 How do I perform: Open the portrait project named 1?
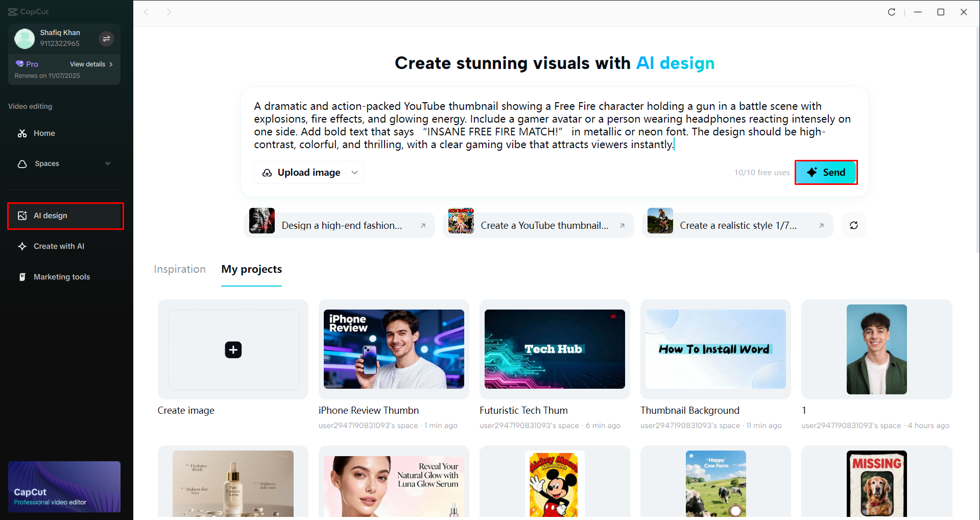point(877,349)
